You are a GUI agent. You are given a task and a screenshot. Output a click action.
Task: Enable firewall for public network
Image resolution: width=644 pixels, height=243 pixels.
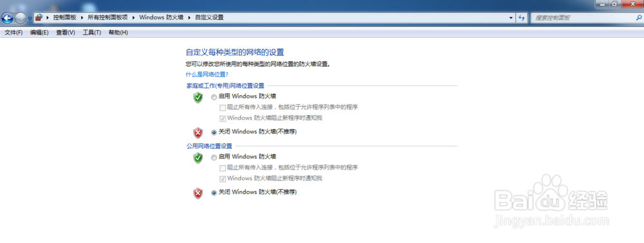(x=214, y=157)
